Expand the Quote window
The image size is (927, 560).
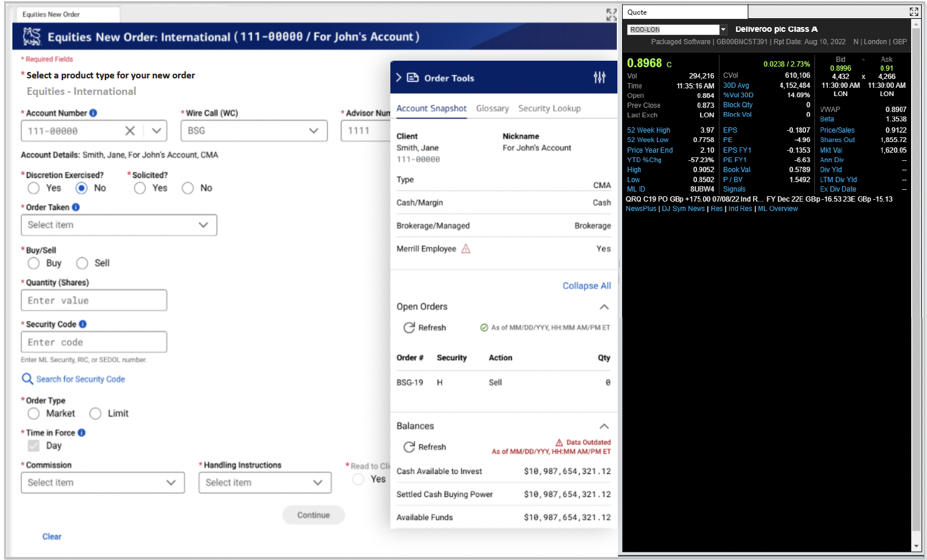914,12
